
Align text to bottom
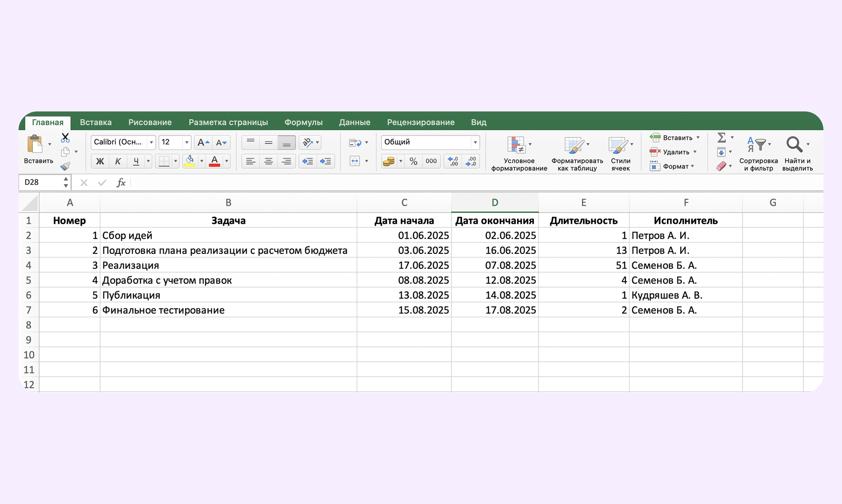(287, 142)
